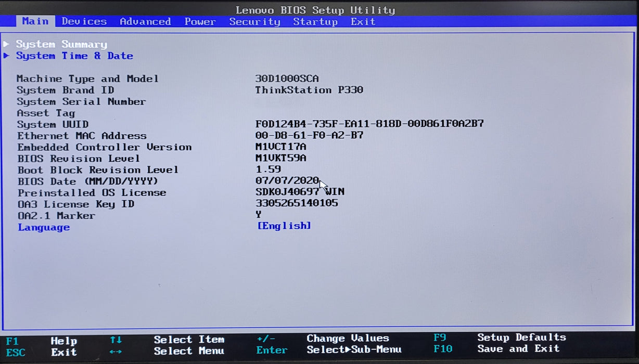Select the value 30D1000SCA

(x=287, y=79)
